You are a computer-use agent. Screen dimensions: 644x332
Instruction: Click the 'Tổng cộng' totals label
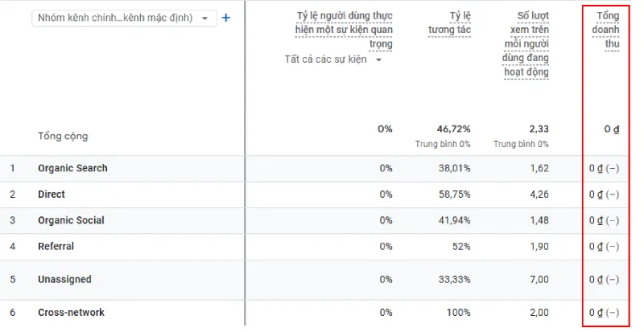pos(63,136)
